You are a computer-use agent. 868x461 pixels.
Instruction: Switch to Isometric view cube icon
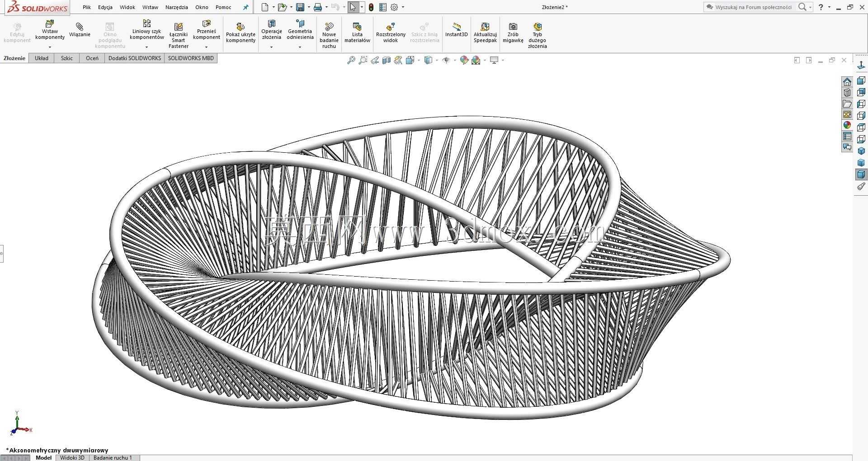[861, 151]
